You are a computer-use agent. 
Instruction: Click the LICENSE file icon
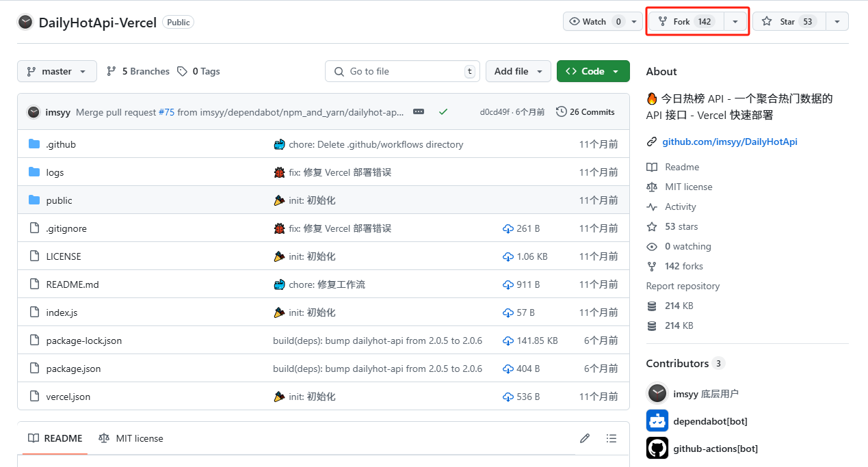click(x=34, y=256)
